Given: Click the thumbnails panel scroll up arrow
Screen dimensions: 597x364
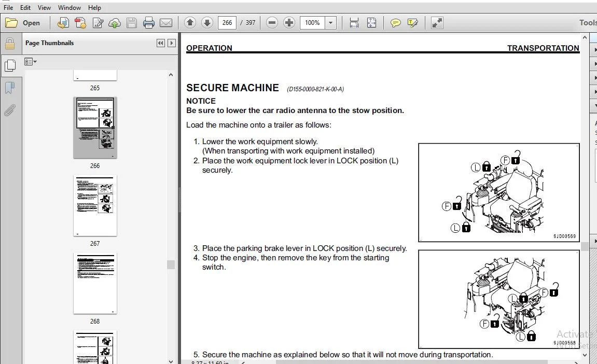Looking at the screenshot, I should tap(171, 75).
